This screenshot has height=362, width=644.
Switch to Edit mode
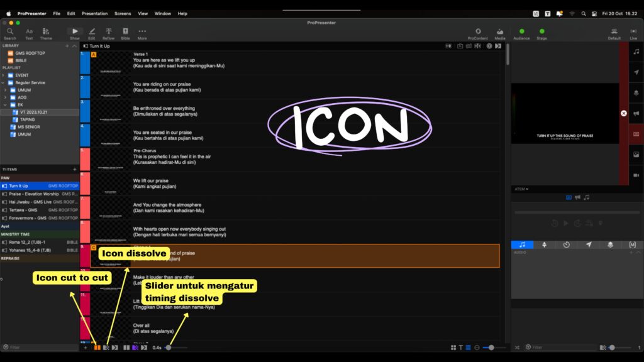point(92,34)
